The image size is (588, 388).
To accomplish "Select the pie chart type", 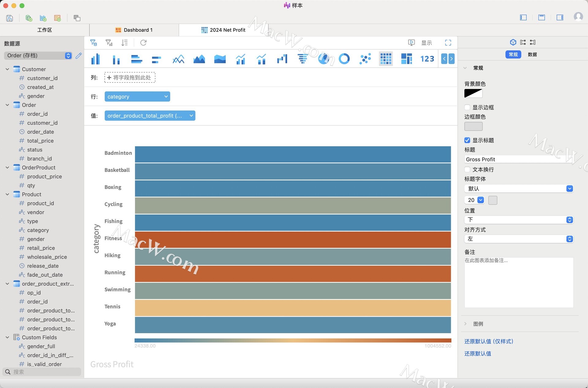I will click(x=323, y=58).
